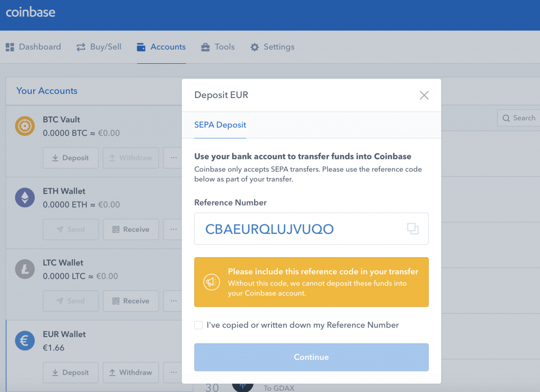
Task: Click Withdraw under EUR Wallet
Action: (131, 373)
